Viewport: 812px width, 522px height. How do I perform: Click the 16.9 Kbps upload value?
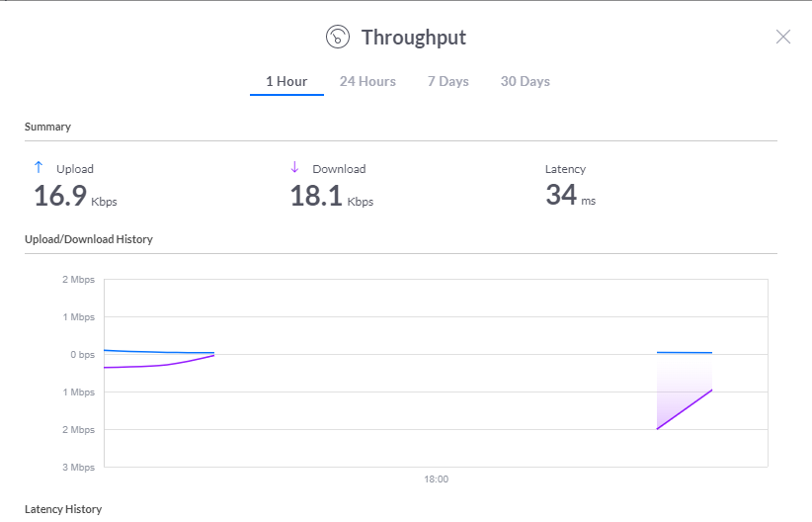(76, 196)
